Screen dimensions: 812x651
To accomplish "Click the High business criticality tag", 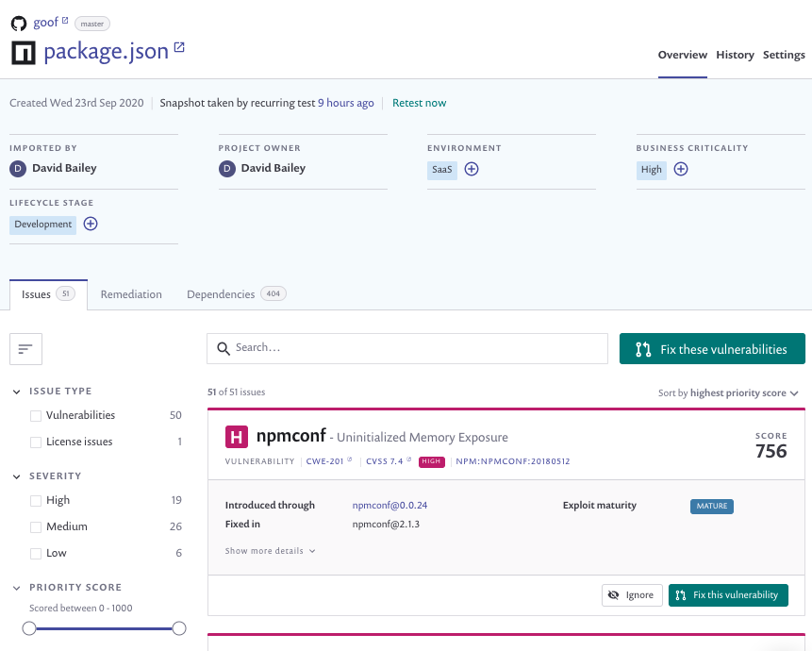I will click(651, 170).
